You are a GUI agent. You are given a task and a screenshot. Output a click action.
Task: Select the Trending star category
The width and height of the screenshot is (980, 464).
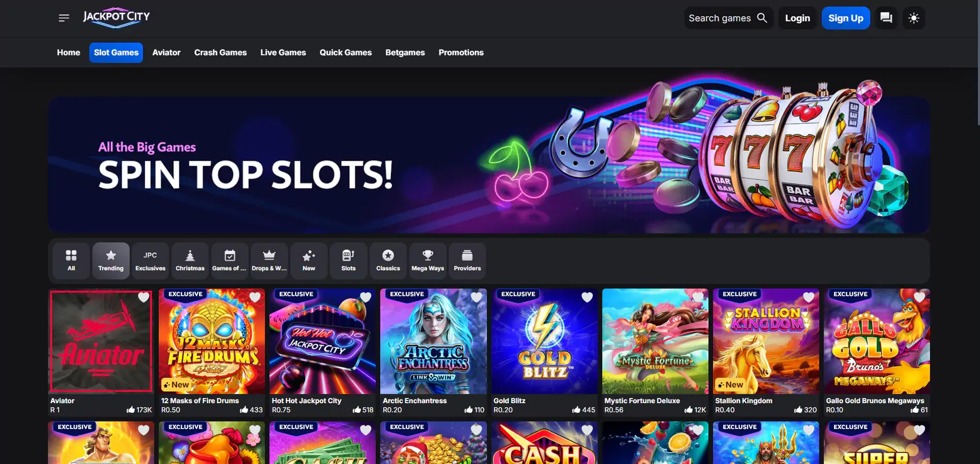click(111, 261)
